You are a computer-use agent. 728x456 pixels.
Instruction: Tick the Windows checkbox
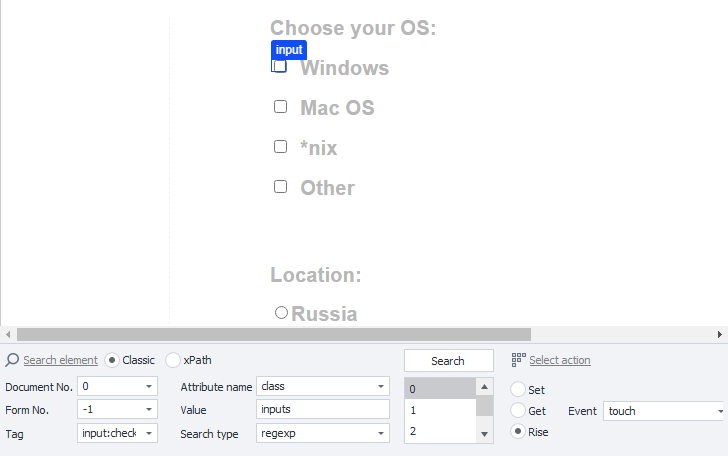point(280,67)
